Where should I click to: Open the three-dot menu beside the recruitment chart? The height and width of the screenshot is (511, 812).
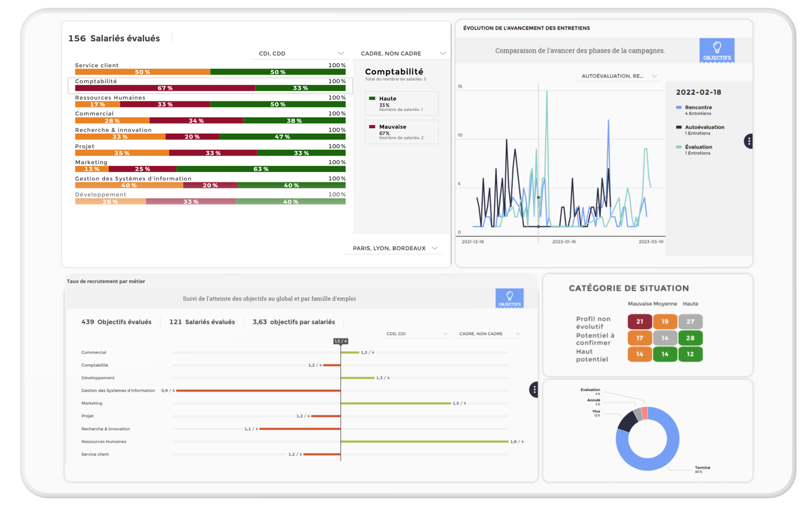(534, 390)
